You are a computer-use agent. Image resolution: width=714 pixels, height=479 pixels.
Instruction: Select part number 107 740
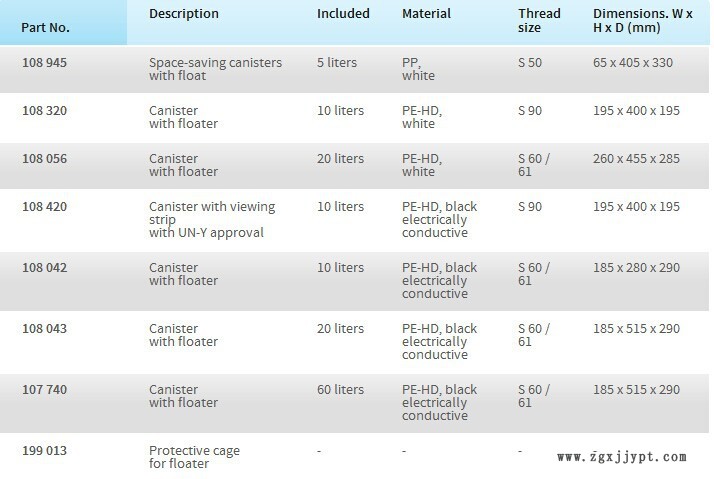pyautogui.click(x=44, y=390)
